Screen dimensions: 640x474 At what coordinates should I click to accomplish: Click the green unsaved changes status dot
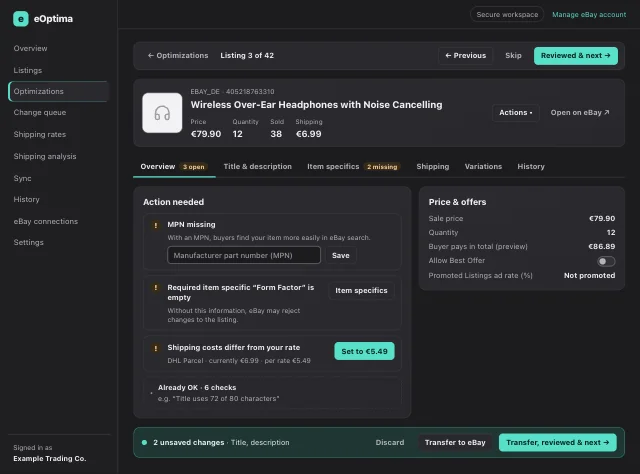144,442
